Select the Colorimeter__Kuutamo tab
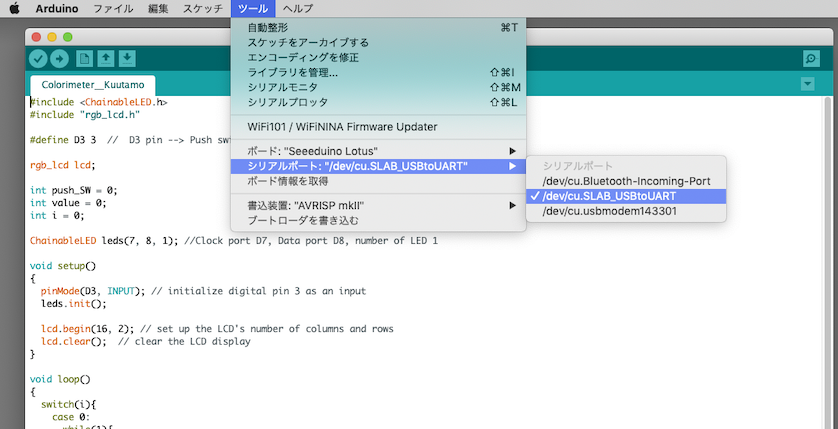Screen dimensions: 838x429 91,85
